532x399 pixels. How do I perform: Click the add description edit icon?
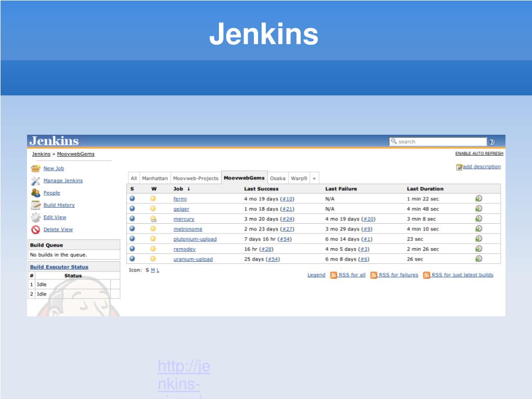click(459, 167)
